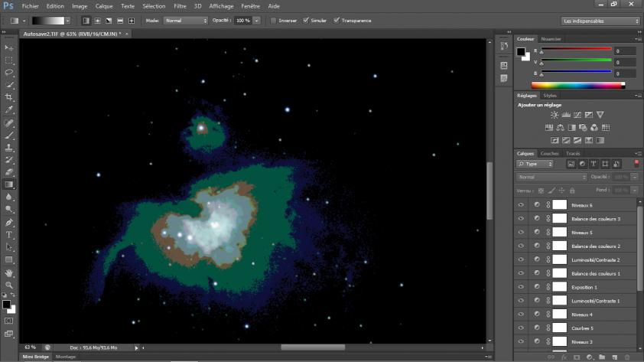This screenshot has height=362, width=644.
Task: Toggle the Transparence checkbox
Action: click(x=337, y=21)
